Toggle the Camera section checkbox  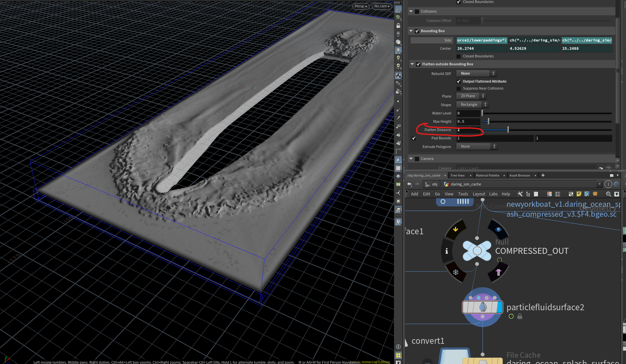point(417,159)
